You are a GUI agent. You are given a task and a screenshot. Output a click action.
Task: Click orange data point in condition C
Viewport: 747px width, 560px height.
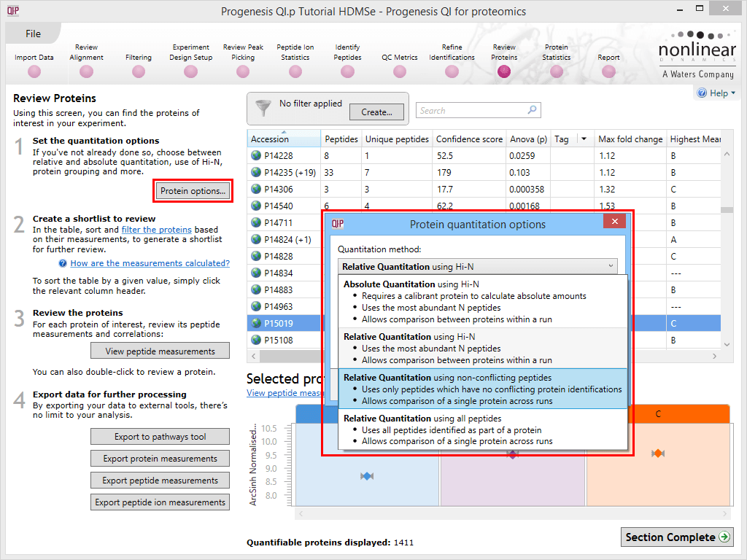point(658,454)
